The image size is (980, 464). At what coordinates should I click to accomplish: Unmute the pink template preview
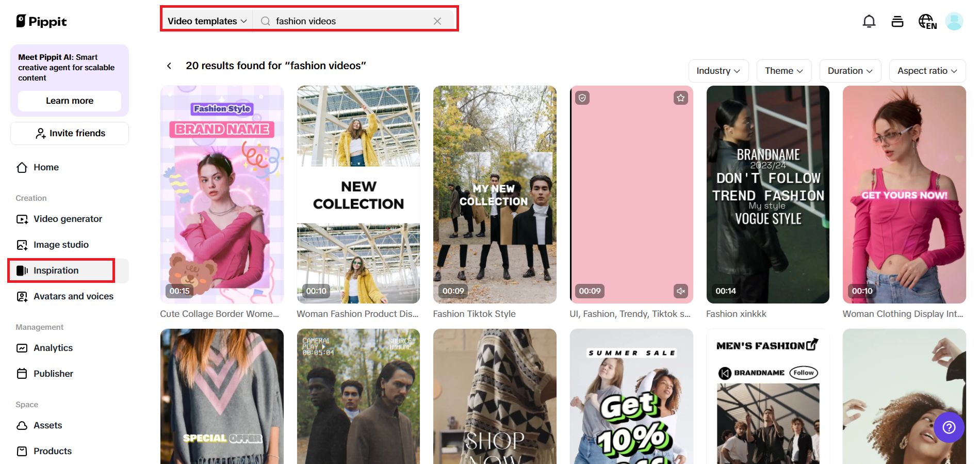[680, 291]
